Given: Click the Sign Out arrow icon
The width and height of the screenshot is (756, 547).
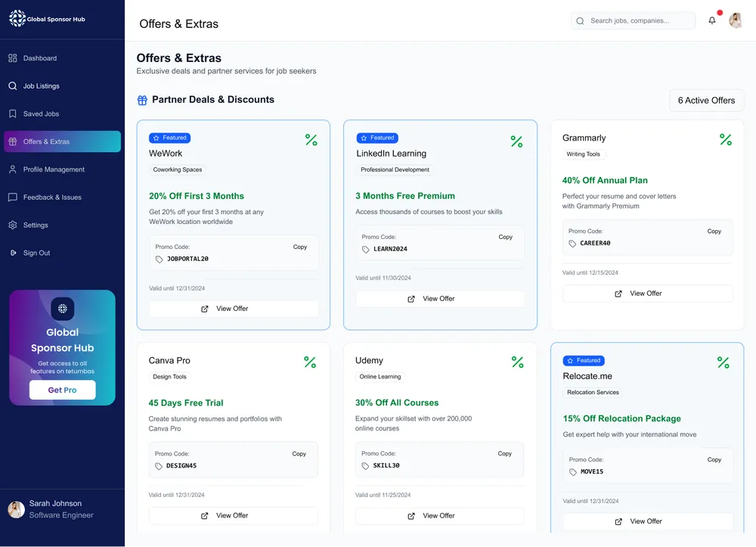Looking at the screenshot, I should pos(13,253).
